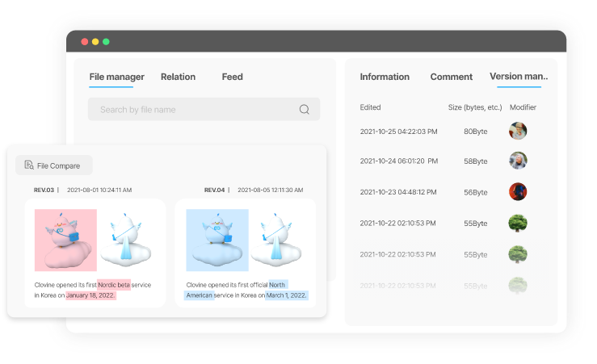The width and height of the screenshot is (597, 364).
Task: Click tree avatar on fifth version row
Action: [x=518, y=254]
